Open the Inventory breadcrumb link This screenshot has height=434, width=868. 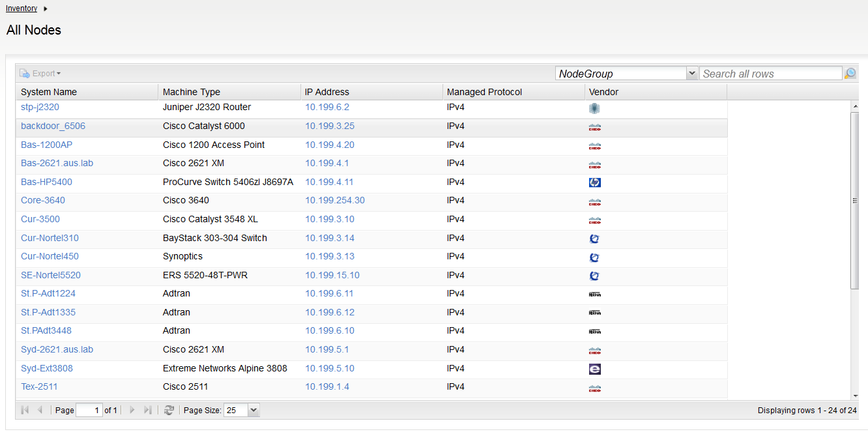22,8
